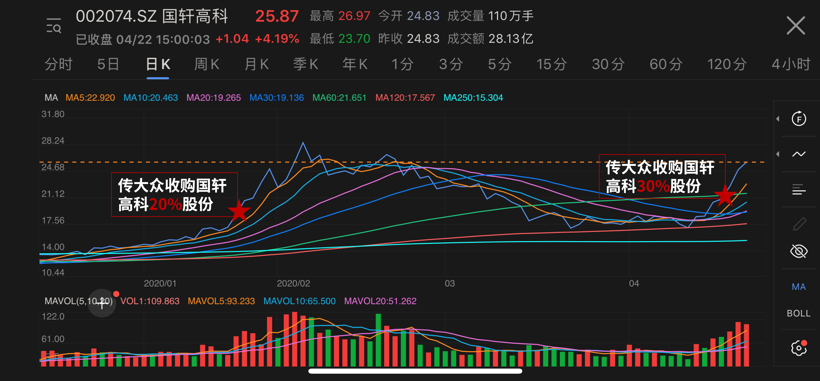
Task: Click the 成交额 28.13亿 turnover value
Action: tap(491, 39)
